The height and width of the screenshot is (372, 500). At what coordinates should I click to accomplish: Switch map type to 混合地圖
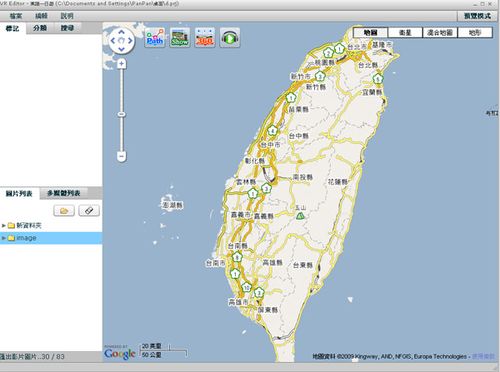(x=440, y=32)
